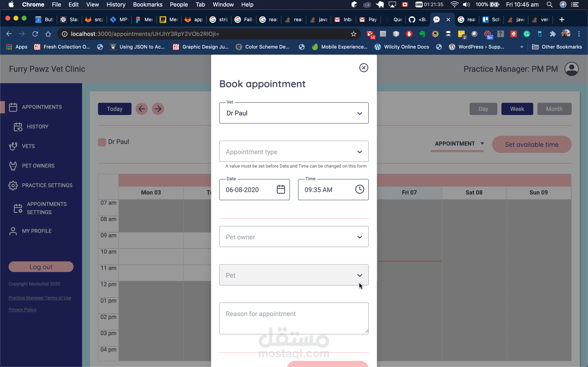
Task: Go to next week arrow
Action: pos(158,109)
